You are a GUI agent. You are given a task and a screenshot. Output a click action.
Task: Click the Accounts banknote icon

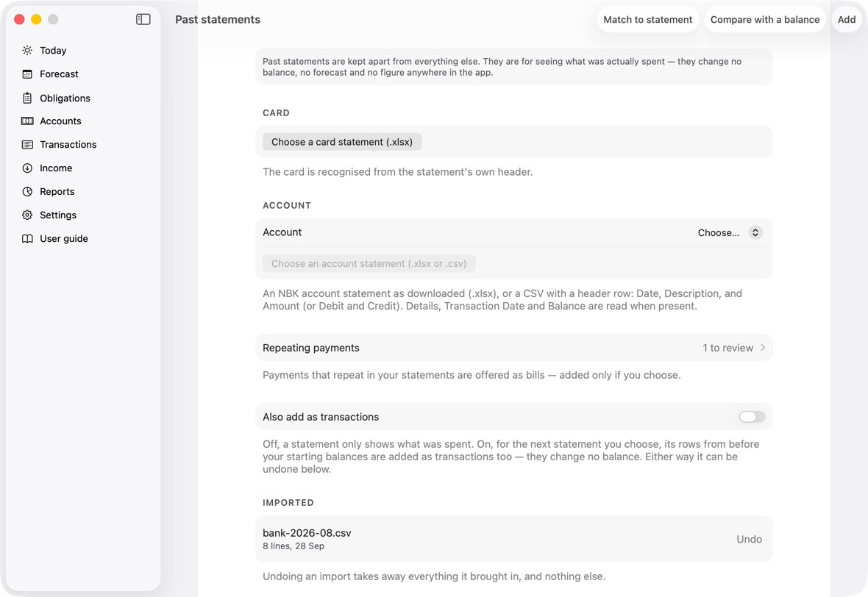click(27, 121)
